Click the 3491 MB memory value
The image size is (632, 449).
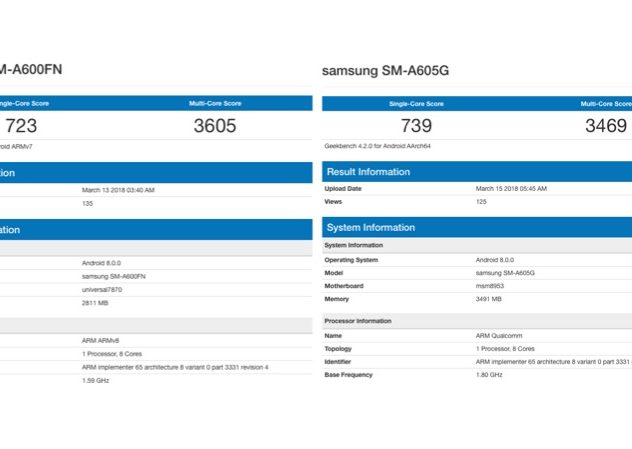[x=488, y=298]
